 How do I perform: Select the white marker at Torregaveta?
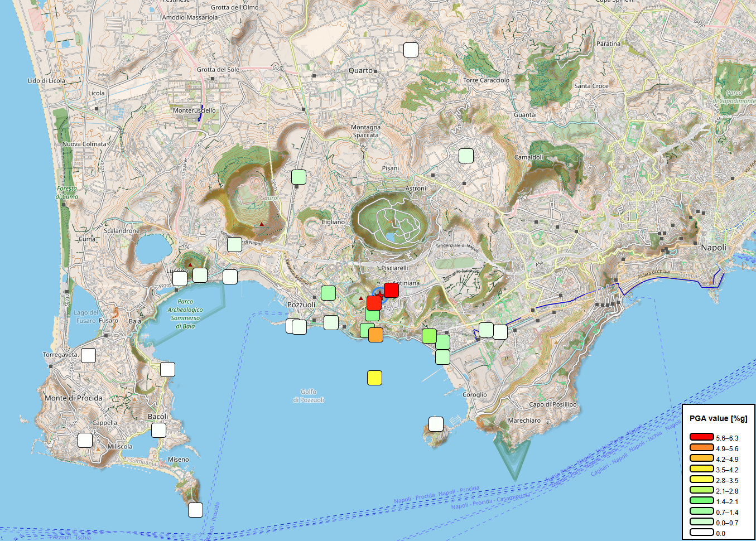(x=88, y=355)
